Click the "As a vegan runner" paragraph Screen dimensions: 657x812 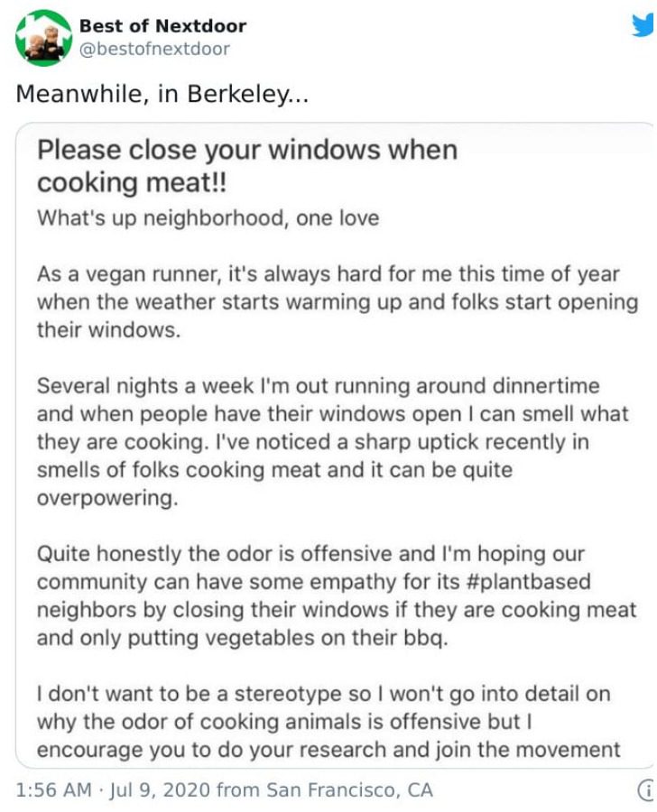(x=338, y=302)
